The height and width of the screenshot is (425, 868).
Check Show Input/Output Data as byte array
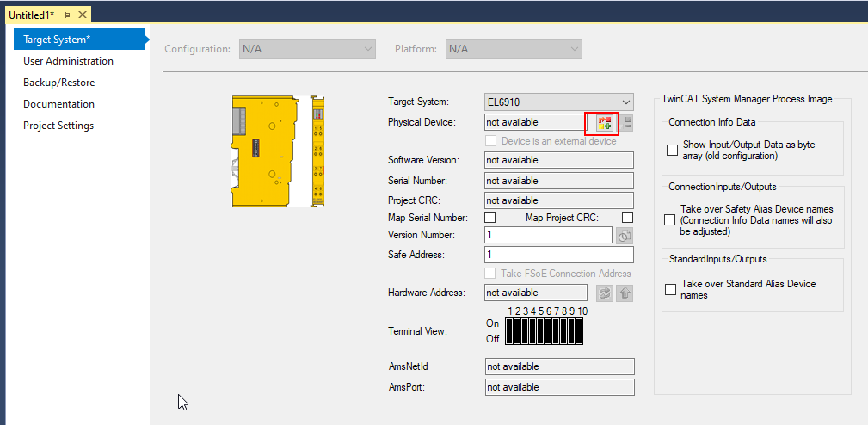672,151
